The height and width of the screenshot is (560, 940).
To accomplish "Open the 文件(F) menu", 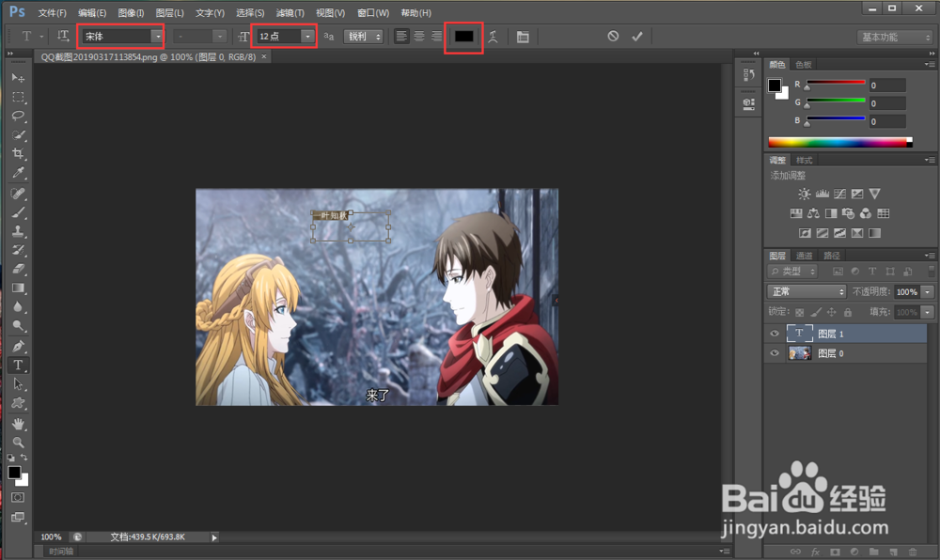I will click(52, 12).
